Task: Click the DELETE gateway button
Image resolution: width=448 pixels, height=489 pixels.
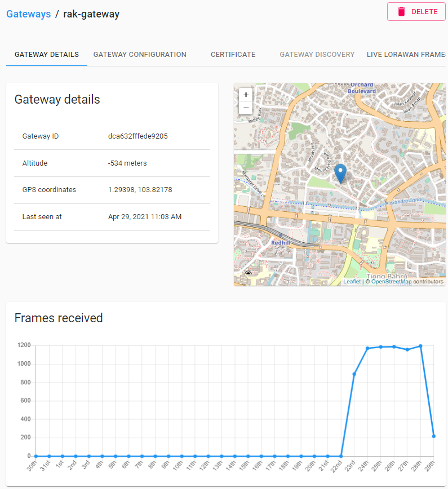Action: (x=416, y=12)
